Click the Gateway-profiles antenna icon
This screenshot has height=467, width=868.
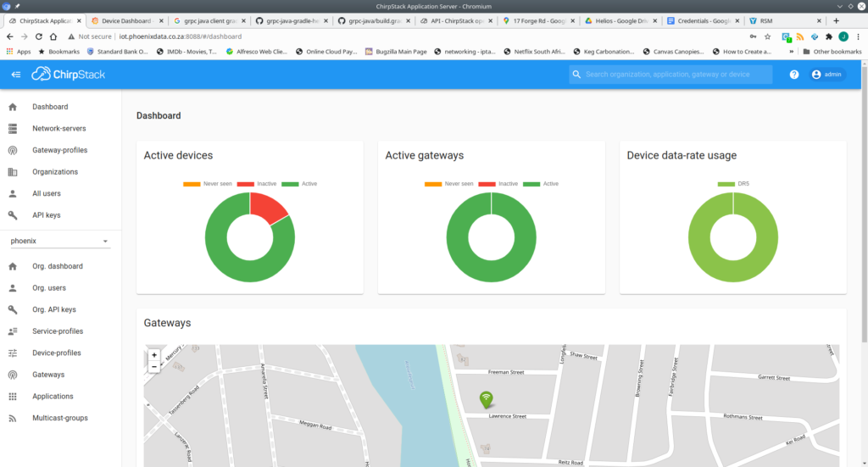[x=13, y=150]
